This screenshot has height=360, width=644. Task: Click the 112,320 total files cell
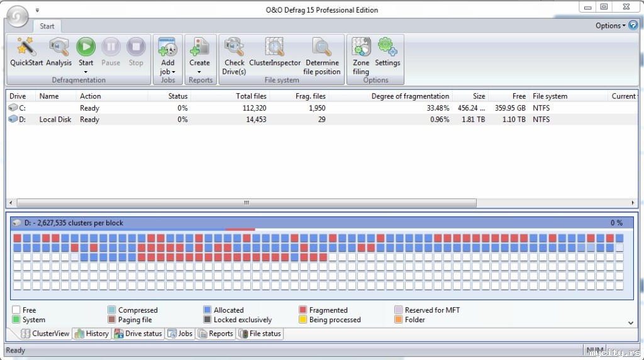coord(254,108)
